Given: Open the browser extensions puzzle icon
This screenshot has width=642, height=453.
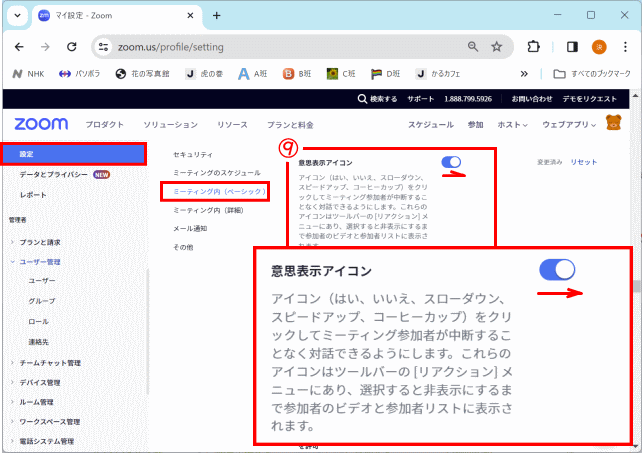Looking at the screenshot, I should [533, 47].
